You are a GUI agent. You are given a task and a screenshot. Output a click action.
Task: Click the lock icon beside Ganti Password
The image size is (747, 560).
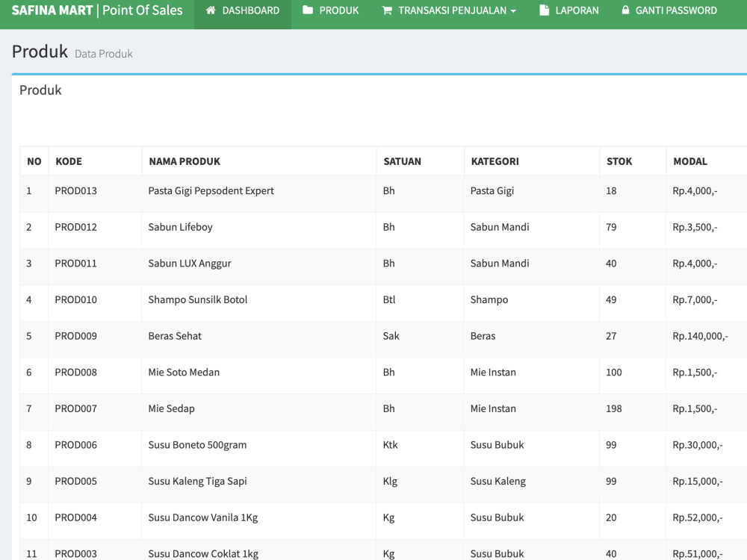(625, 10)
